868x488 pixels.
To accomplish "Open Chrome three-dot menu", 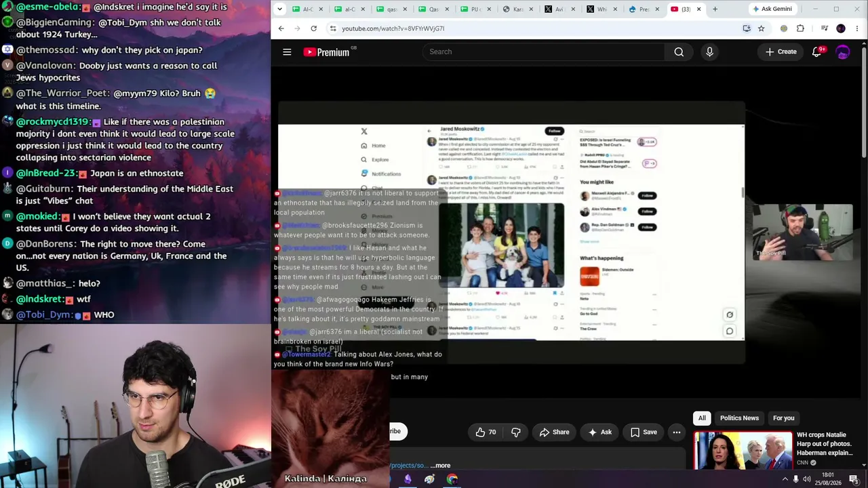I will click(x=857, y=28).
